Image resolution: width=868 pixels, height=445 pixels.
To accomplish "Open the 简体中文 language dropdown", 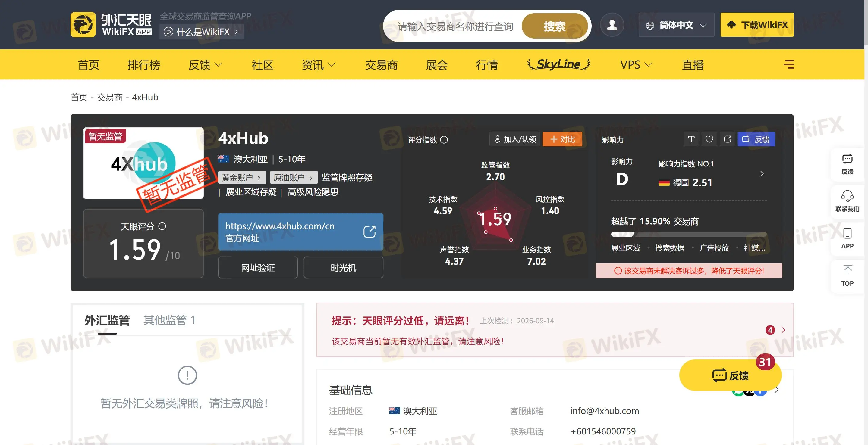I will click(x=676, y=25).
